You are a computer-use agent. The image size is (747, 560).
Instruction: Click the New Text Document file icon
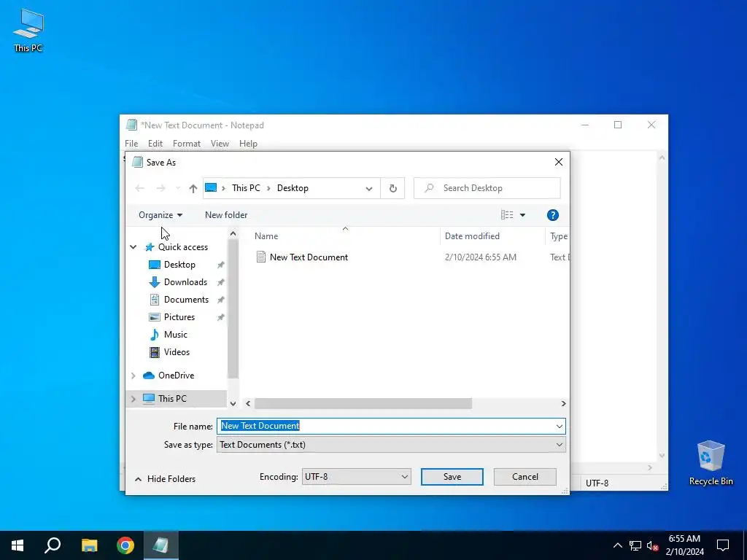click(260, 257)
